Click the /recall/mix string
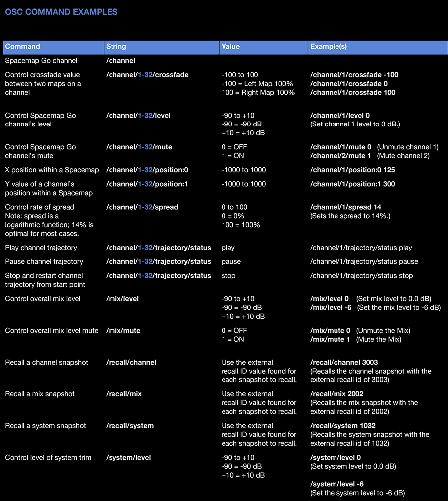This screenshot has width=448, height=501. 124,394
